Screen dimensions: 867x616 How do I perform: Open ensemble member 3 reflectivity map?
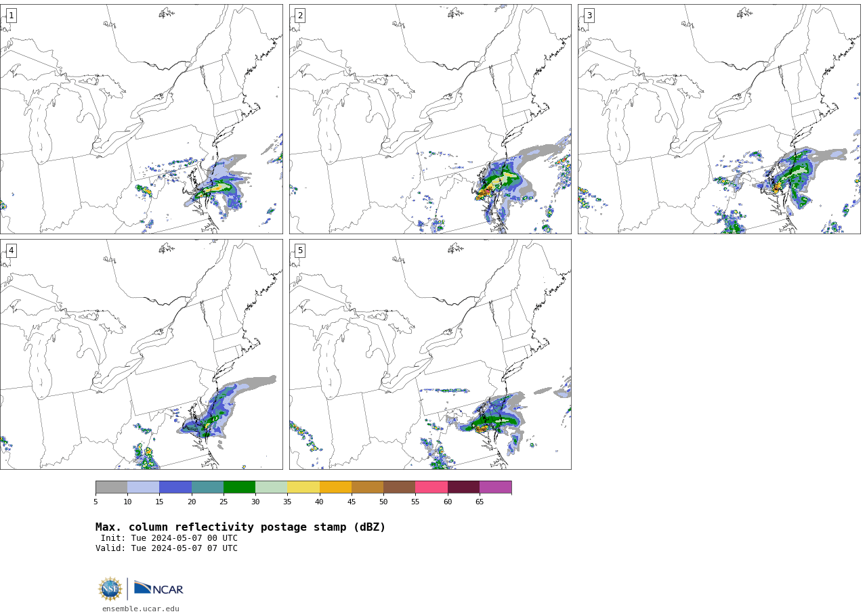pyautogui.click(x=719, y=119)
